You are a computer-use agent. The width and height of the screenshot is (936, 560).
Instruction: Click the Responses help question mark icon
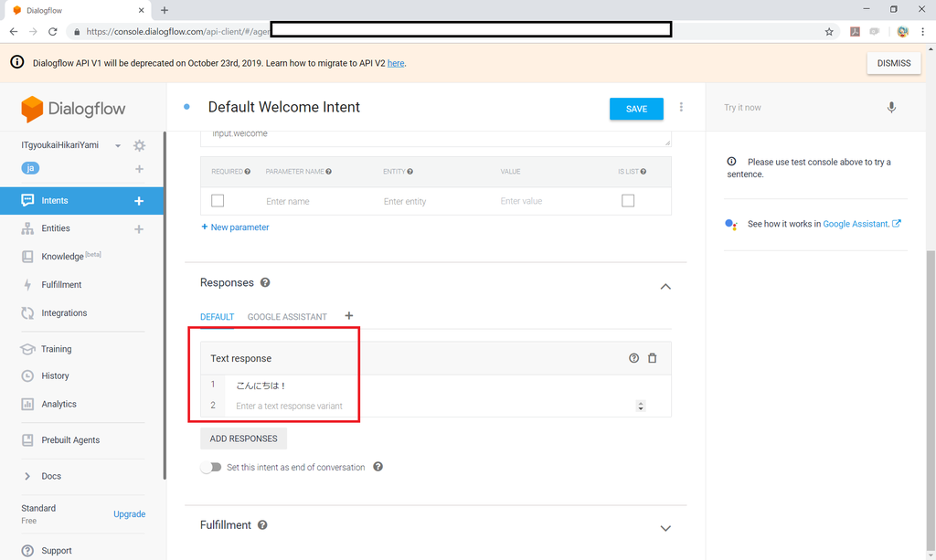coord(265,282)
